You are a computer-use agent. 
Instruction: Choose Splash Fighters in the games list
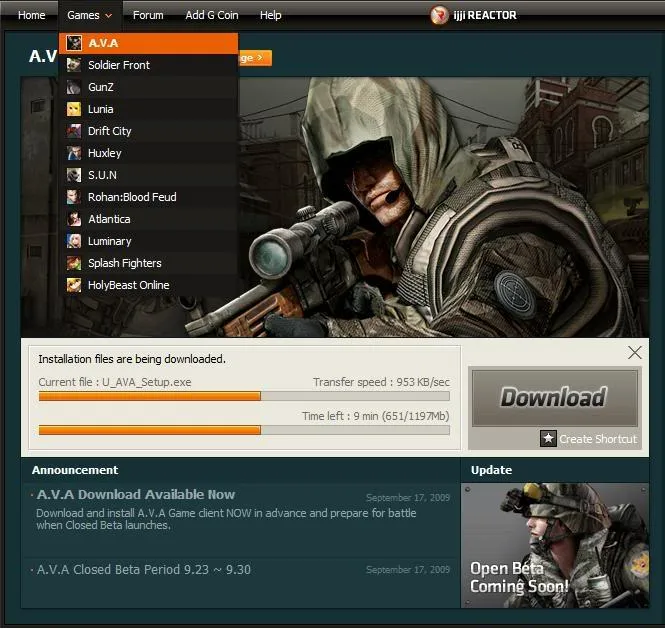pyautogui.click(x=124, y=263)
